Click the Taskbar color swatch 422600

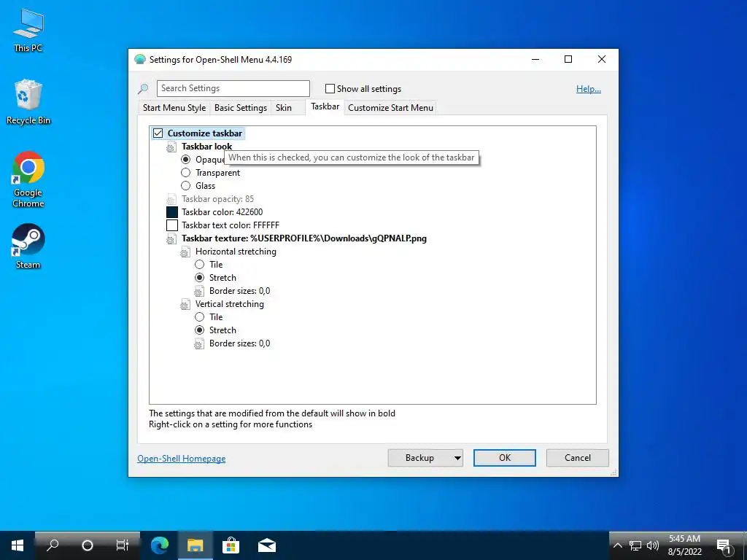click(172, 212)
